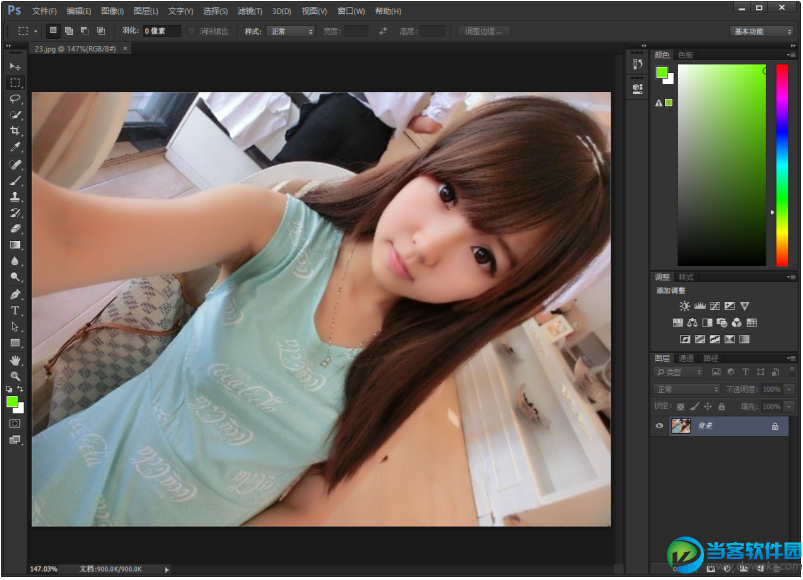Toggle lock image pixels (brush icon)

(x=694, y=407)
